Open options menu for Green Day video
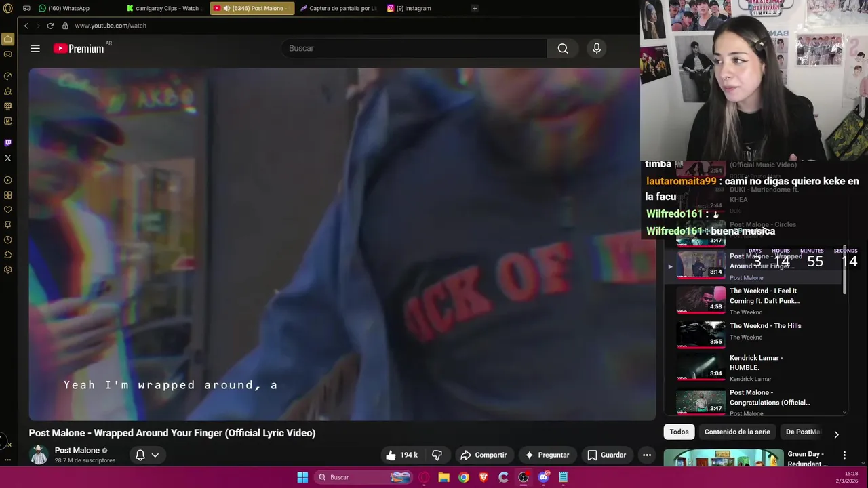 point(844,455)
